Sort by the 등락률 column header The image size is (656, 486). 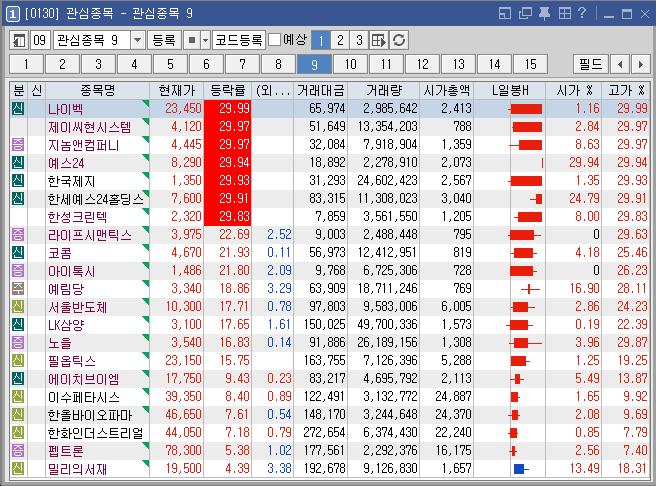(x=228, y=90)
